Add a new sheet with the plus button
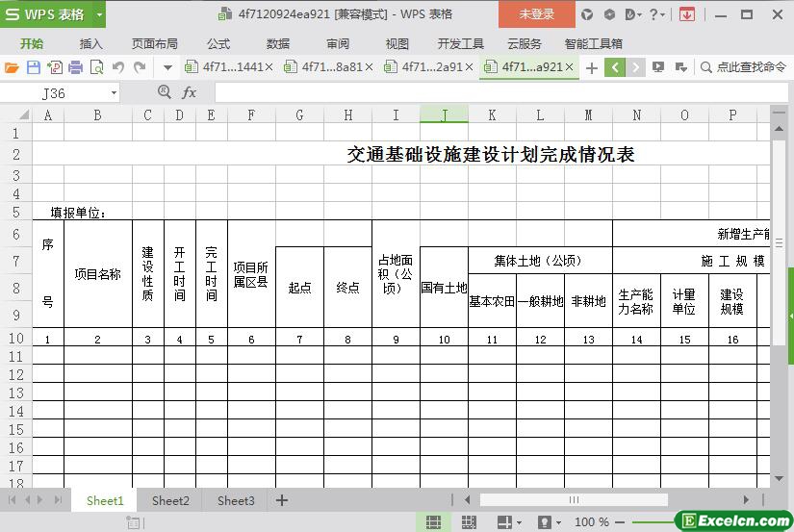This screenshot has height=532, width=794. click(282, 500)
